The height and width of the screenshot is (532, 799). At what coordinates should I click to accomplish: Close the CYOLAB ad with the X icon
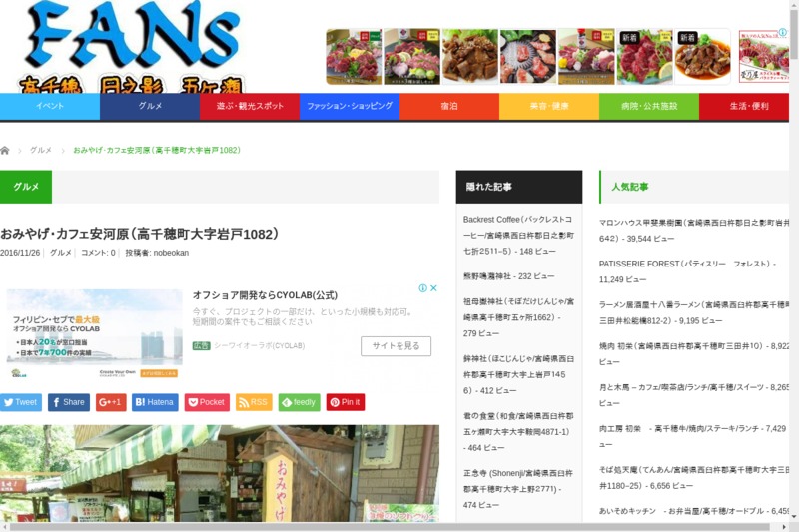(434, 288)
